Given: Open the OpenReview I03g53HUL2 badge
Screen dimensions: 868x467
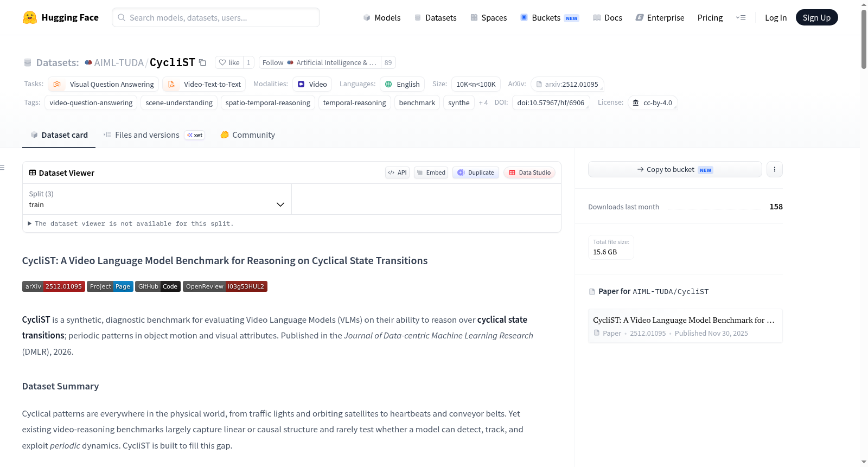Looking at the screenshot, I should [225, 286].
